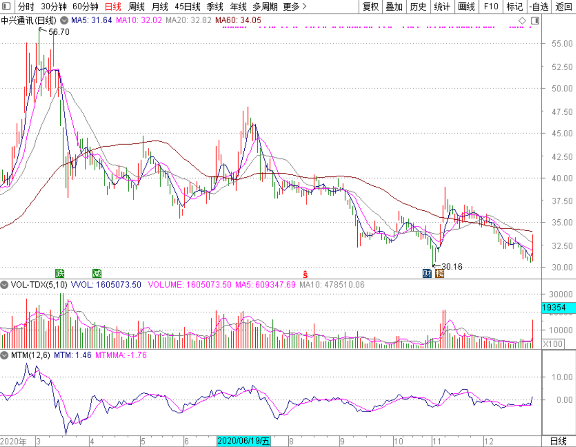Click the 30.16 low price annotation
The height and width of the screenshot is (447, 576).
452,267
